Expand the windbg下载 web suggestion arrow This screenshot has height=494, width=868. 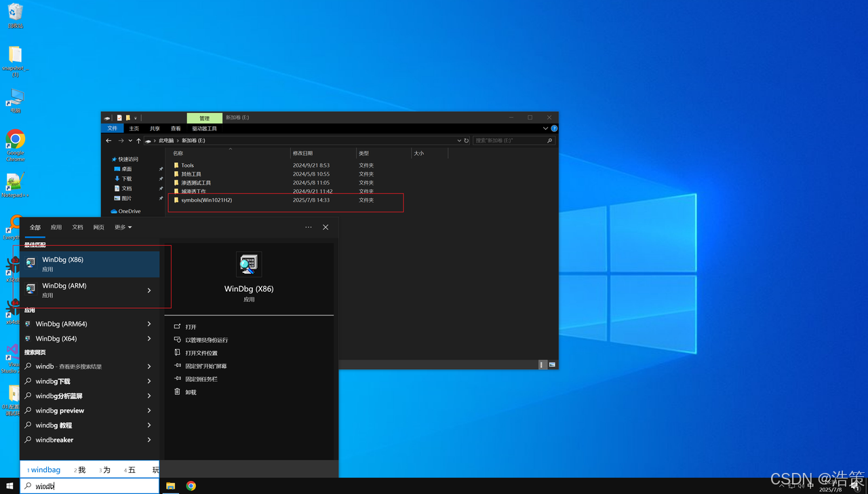pyautogui.click(x=149, y=381)
